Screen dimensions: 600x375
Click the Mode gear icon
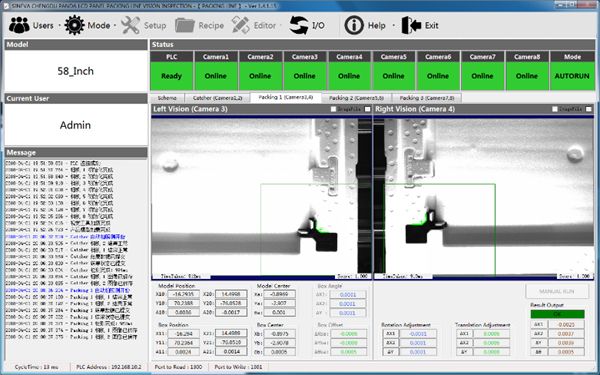coord(74,25)
